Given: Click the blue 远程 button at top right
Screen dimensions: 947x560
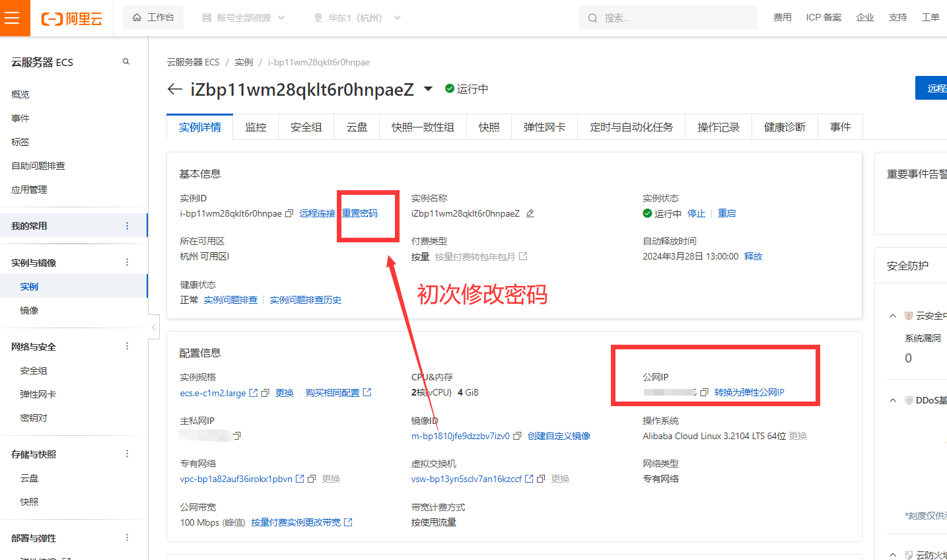Looking at the screenshot, I should pyautogui.click(x=931, y=88).
